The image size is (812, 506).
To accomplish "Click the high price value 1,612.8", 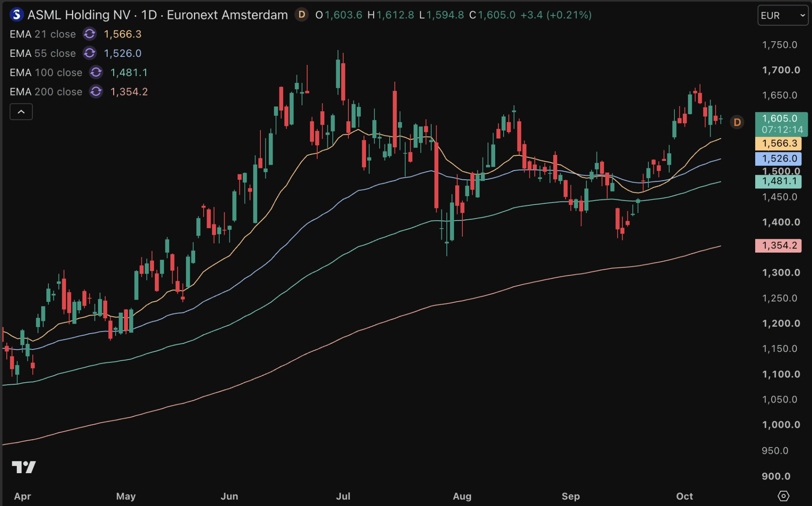I will pyautogui.click(x=395, y=15).
